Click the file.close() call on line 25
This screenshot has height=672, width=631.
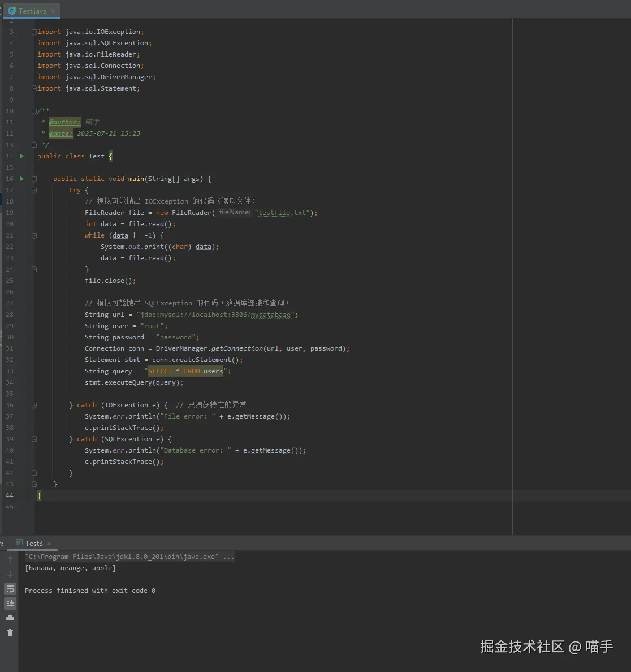[110, 281]
